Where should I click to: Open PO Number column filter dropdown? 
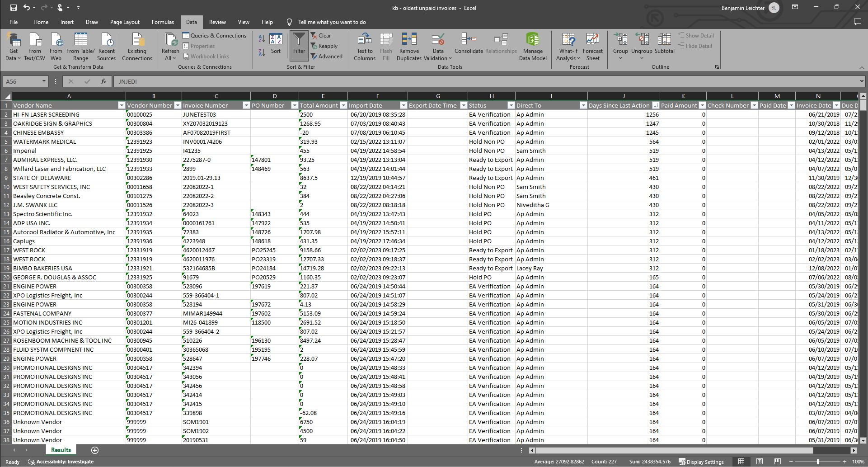pos(295,105)
